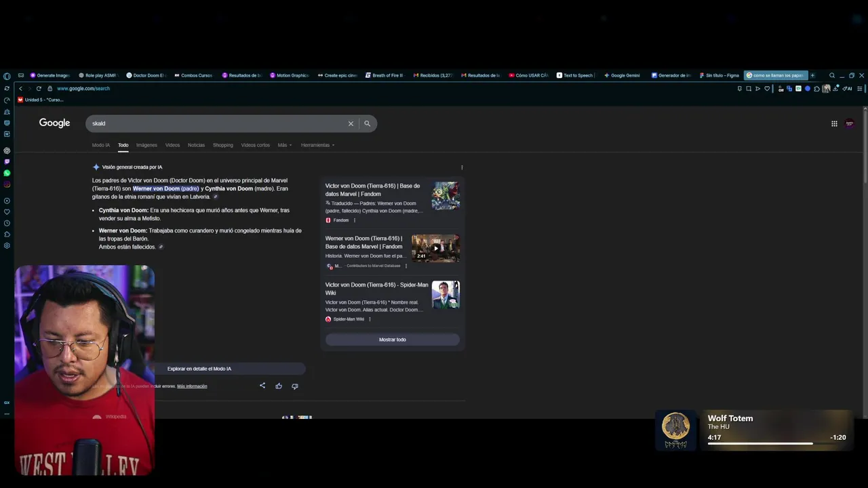Image resolution: width=868 pixels, height=488 pixels.
Task: Click the toolbar snapshot icon
Action: pos(749,89)
